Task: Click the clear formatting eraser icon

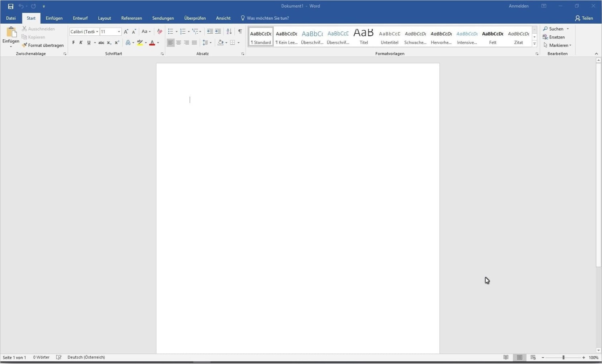Action: (160, 32)
